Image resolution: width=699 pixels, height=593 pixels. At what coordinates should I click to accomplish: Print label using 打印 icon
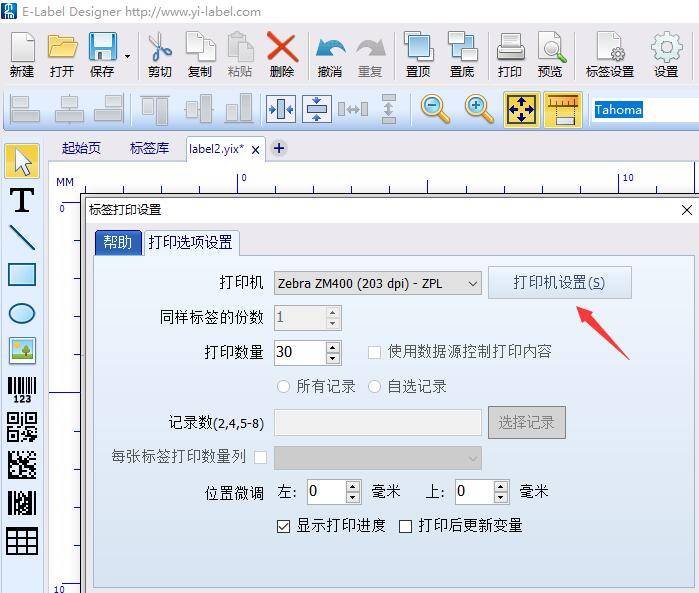510,54
